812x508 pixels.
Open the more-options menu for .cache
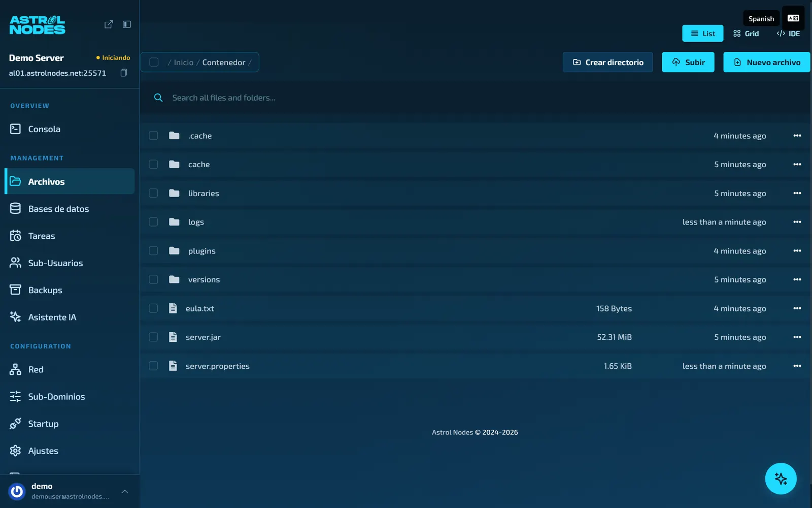(x=797, y=136)
